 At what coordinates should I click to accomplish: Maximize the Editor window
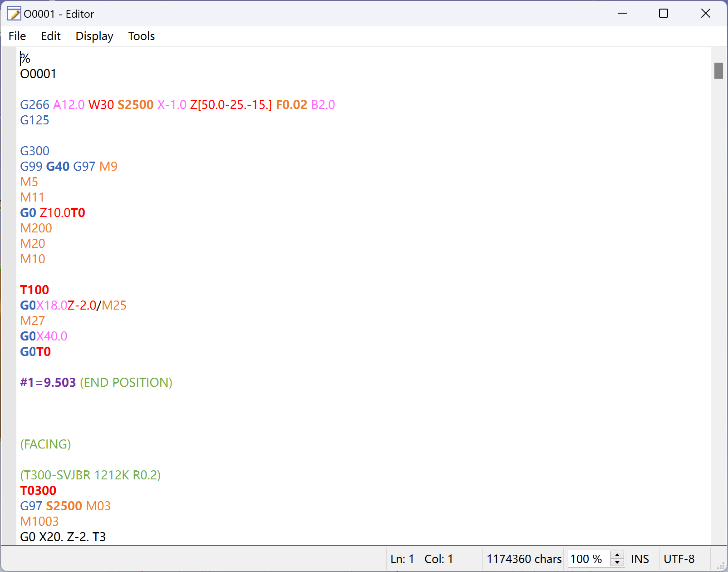(x=663, y=14)
